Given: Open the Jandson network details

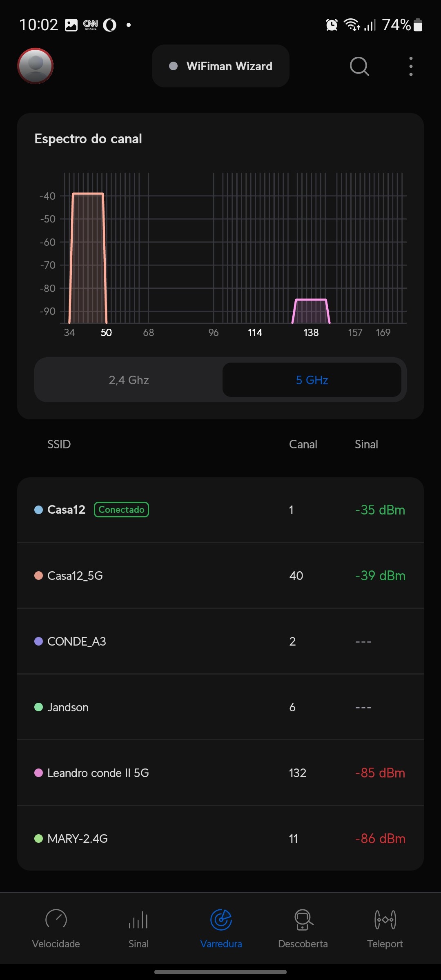Looking at the screenshot, I should tap(220, 707).
